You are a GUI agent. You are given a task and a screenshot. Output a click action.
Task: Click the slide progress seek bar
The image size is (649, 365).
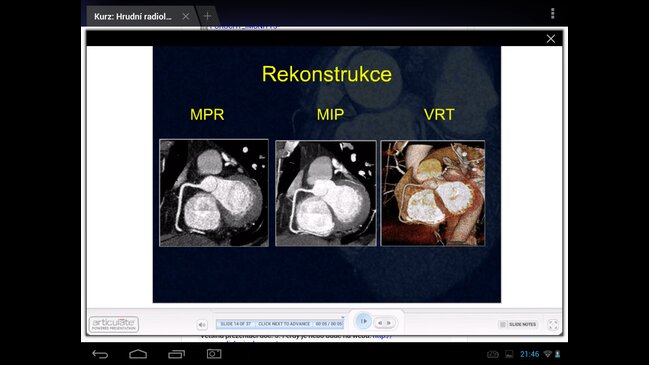[x=280, y=324]
